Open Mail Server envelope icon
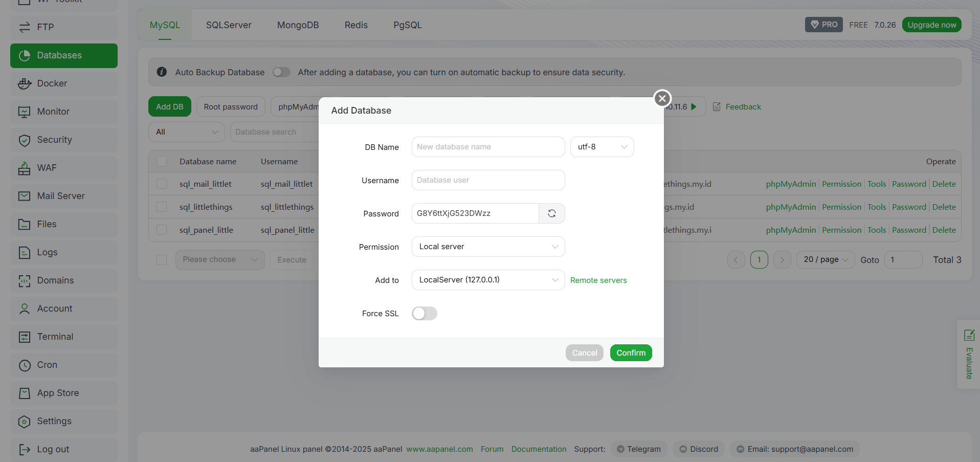Image resolution: width=980 pixels, height=462 pixels. click(x=24, y=196)
